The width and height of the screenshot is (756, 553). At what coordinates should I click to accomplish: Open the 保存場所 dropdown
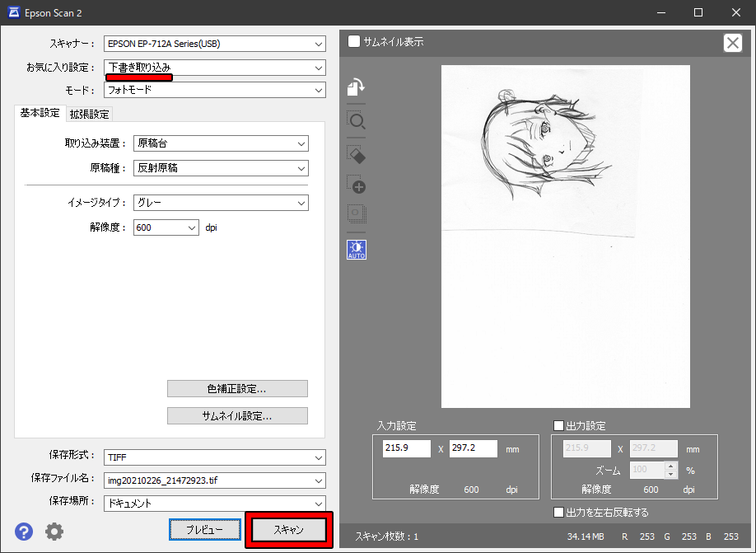(x=215, y=504)
